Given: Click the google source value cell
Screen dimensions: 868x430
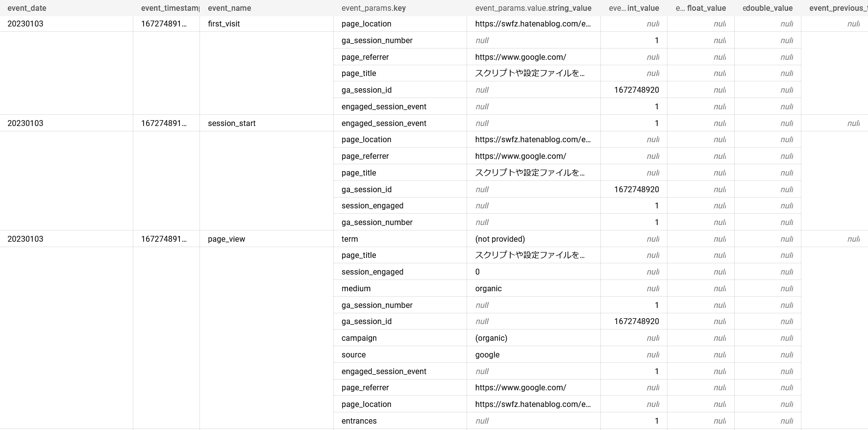Looking at the screenshot, I should pyautogui.click(x=488, y=355).
